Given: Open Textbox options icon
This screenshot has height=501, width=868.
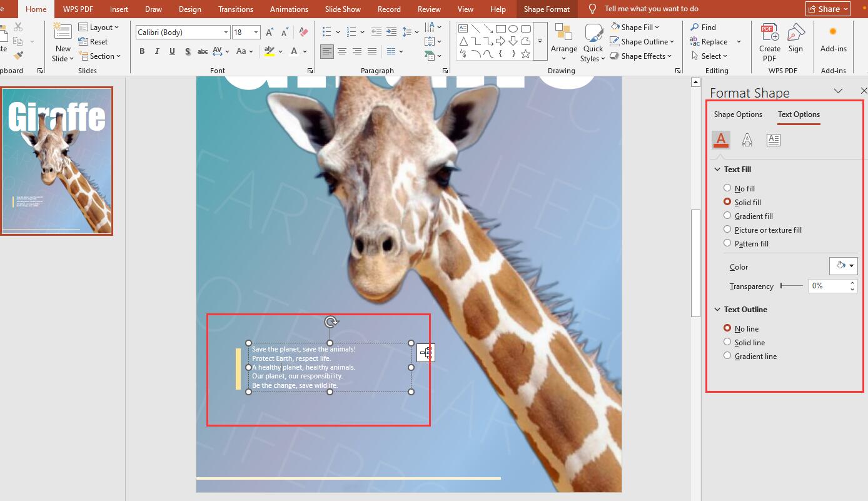Looking at the screenshot, I should click(x=774, y=139).
